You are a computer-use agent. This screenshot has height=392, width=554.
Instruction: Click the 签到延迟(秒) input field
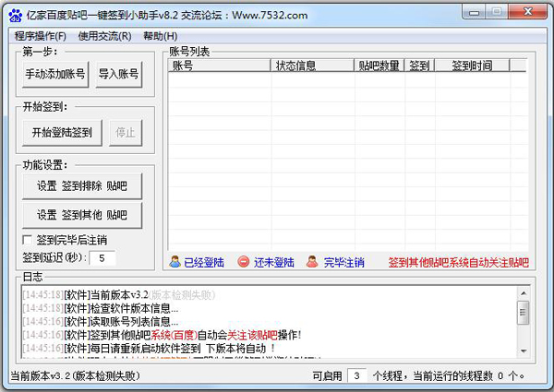[102, 257]
